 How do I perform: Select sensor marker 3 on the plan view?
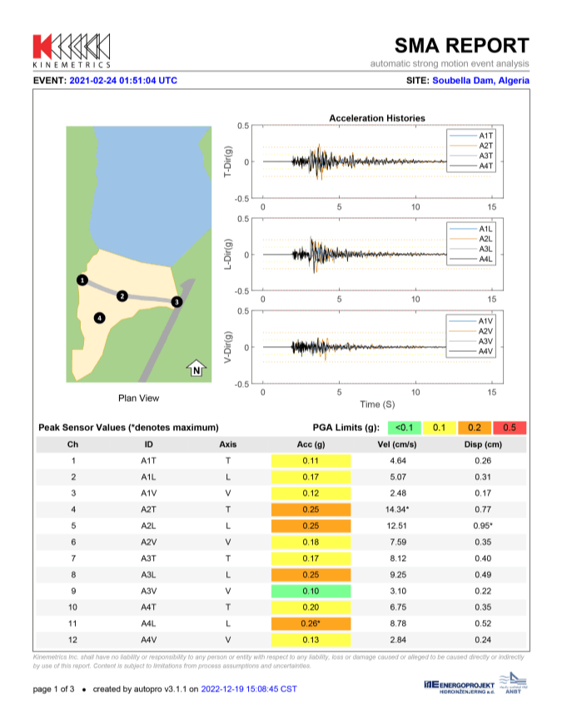point(176,301)
